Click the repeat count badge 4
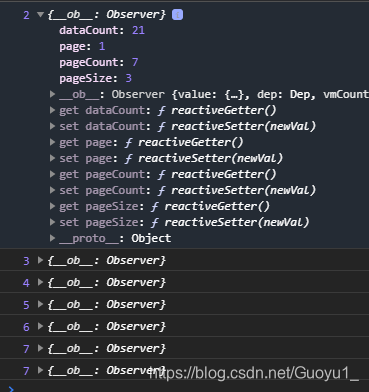This screenshot has height=392, width=369. pyautogui.click(x=26, y=283)
